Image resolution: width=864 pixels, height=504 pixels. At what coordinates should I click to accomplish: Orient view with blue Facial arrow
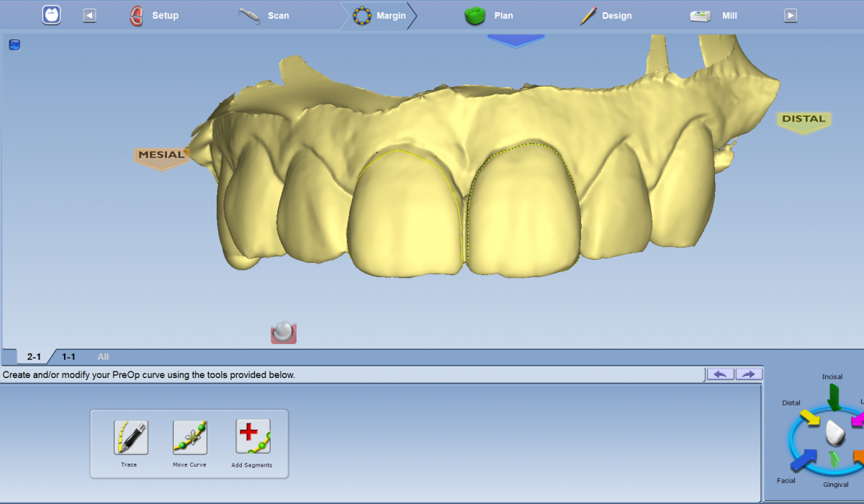[806, 460]
